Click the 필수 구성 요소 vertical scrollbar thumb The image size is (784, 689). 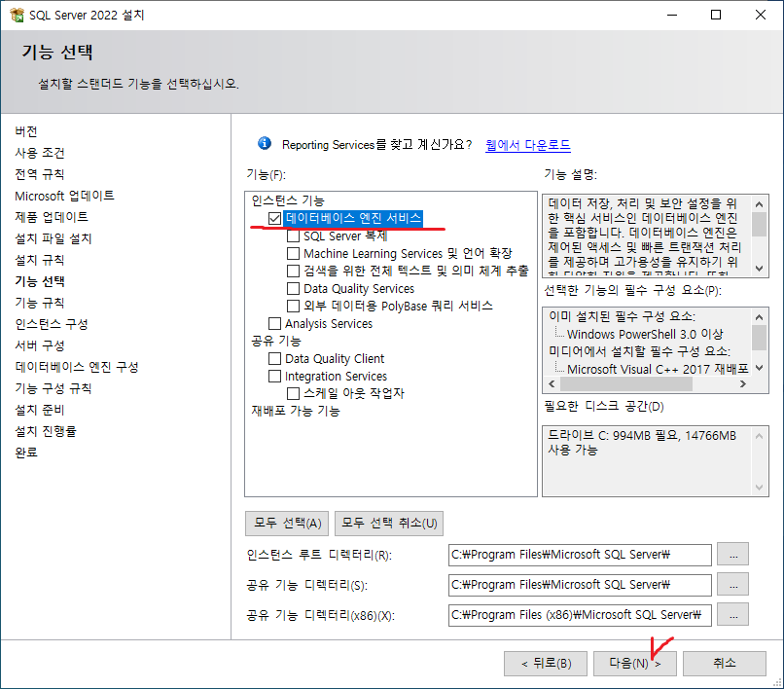click(x=759, y=338)
